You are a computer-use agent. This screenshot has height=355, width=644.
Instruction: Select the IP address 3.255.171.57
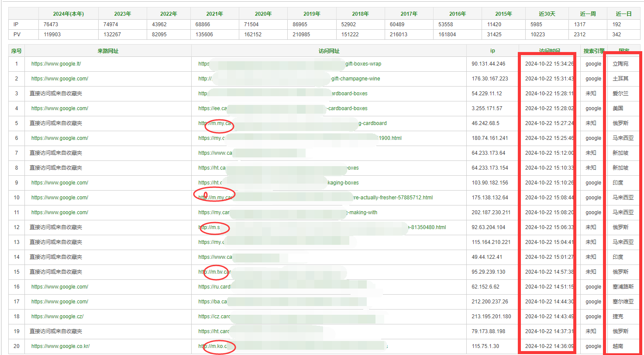pyautogui.click(x=487, y=108)
